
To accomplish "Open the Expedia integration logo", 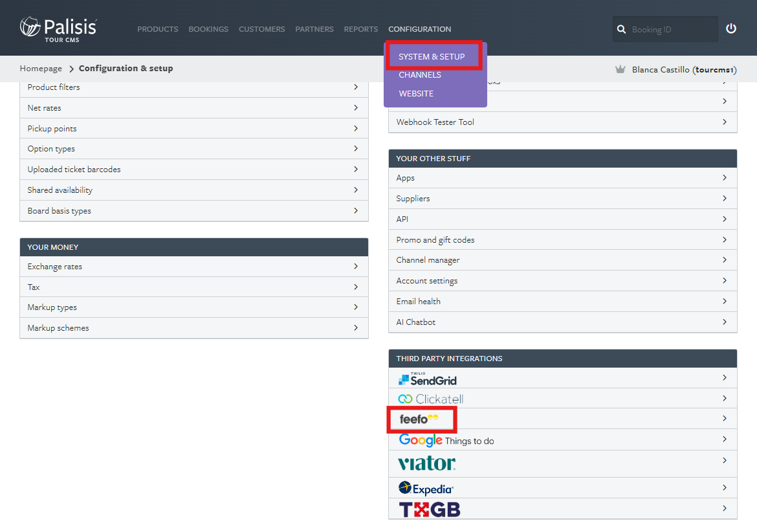I will 426,488.
